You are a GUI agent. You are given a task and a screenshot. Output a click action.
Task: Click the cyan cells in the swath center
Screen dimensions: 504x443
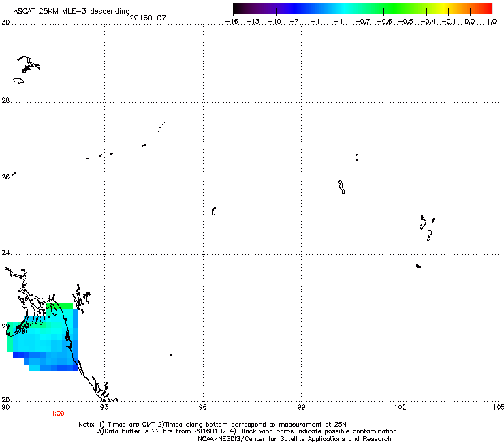click(39, 343)
